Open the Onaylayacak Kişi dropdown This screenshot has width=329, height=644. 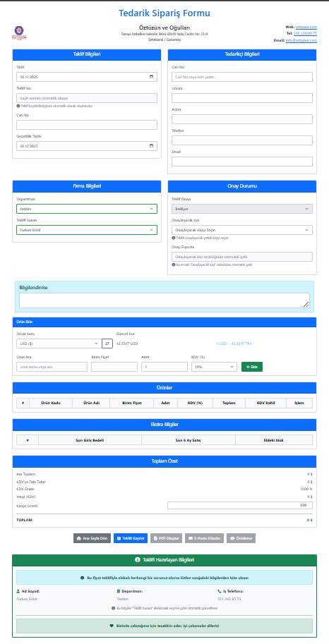click(x=242, y=230)
